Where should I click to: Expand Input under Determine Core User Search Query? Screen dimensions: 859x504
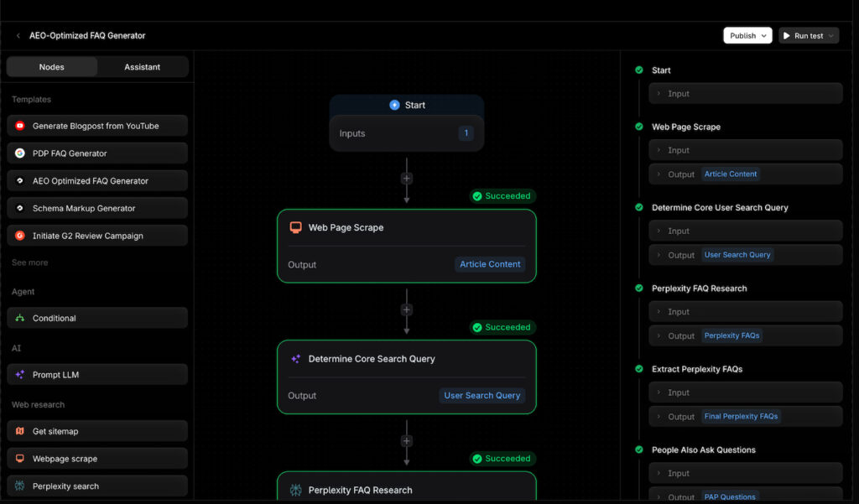746,231
